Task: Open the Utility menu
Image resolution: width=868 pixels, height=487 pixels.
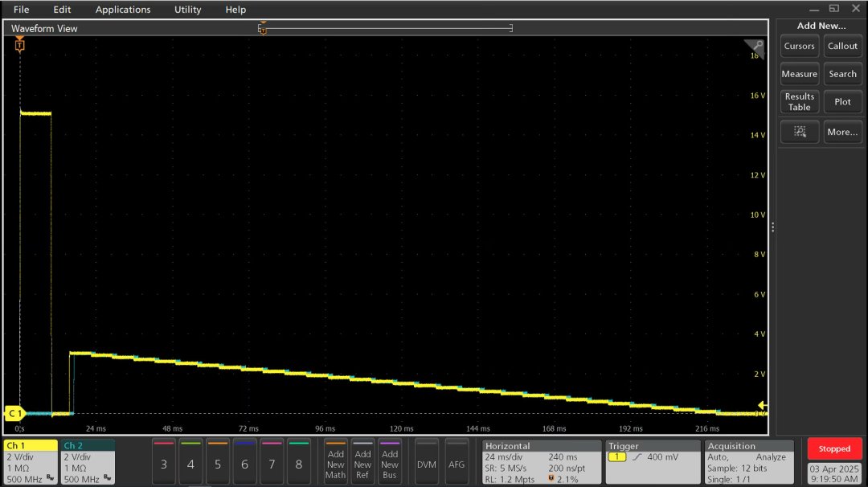Action: point(187,9)
